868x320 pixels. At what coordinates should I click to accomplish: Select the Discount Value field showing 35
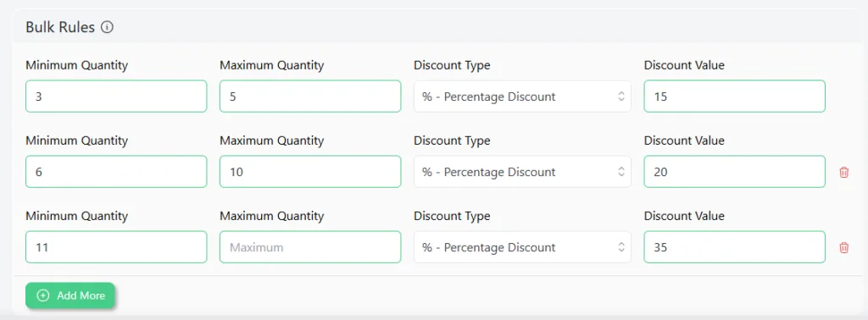pyautogui.click(x=735, y=246)
